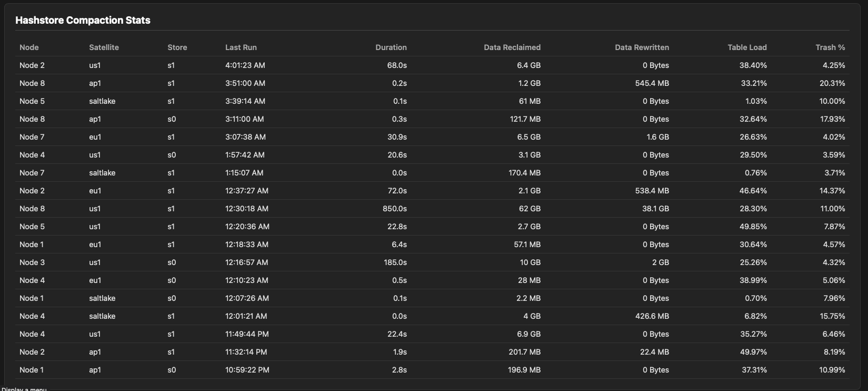Sort by the Trash % header
The image size is (868, 391).
tap(830, 47)
